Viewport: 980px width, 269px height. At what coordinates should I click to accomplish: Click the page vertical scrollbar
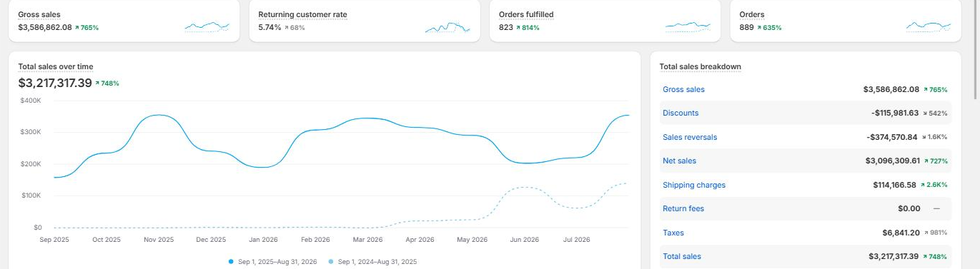(x=976, y=50)
